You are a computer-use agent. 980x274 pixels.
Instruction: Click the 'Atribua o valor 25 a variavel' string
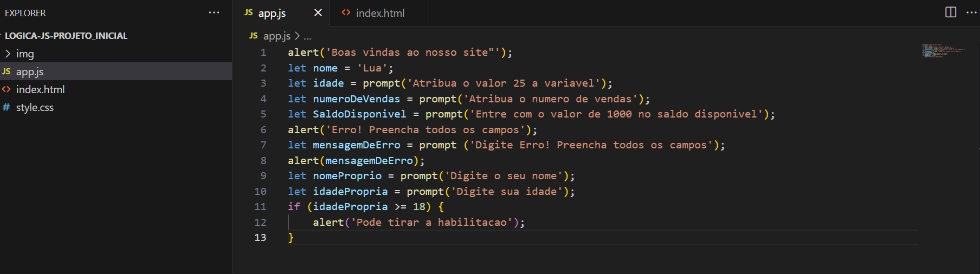[x=504, y=83]
